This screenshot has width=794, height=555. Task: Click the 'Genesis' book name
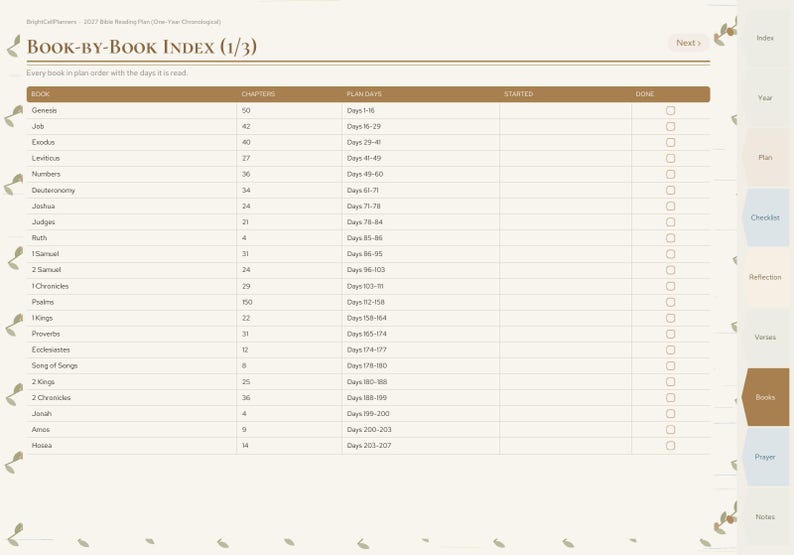point(45,110)
